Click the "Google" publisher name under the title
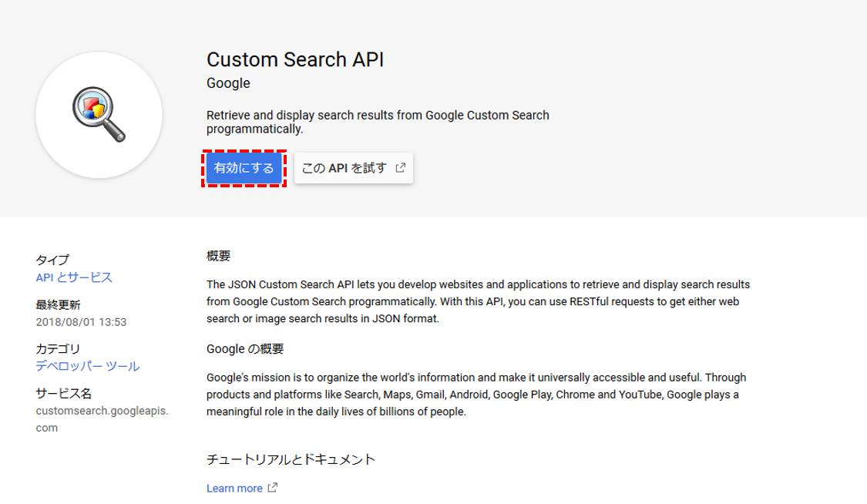This screenshot has width=867, height=504. (x=227, y=82)
